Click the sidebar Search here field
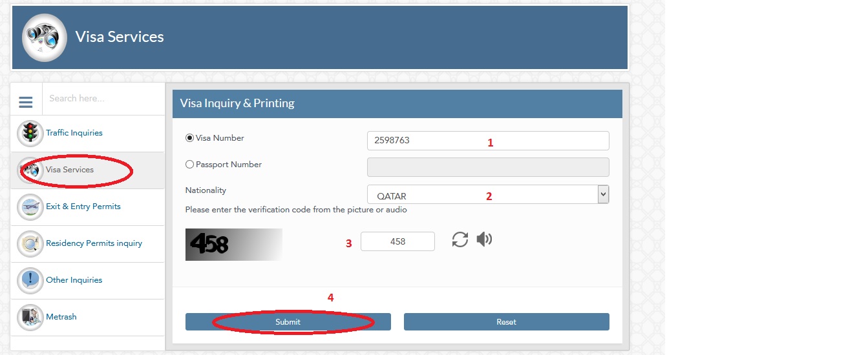The height and width of the screenshot is (355, 868). [x=103, y=99]
